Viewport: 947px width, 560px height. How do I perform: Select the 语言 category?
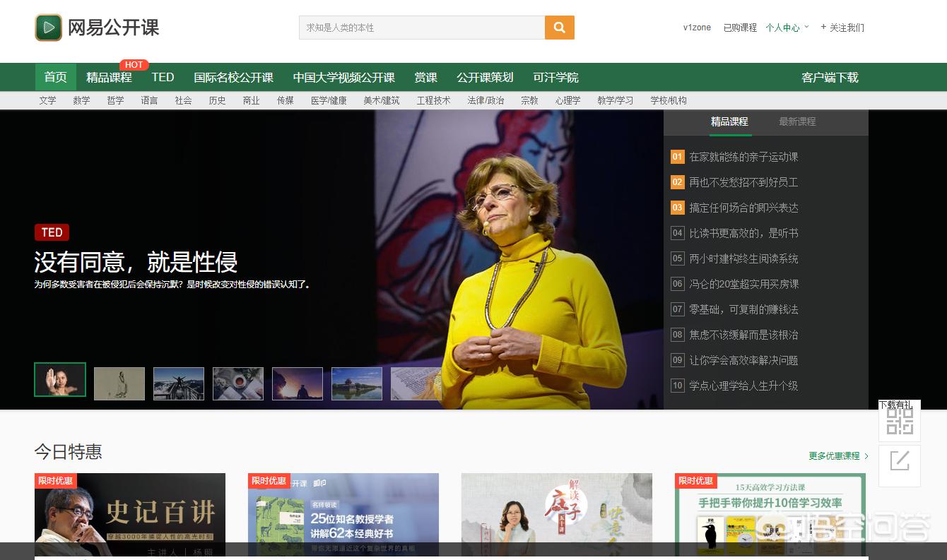(149, 100)
